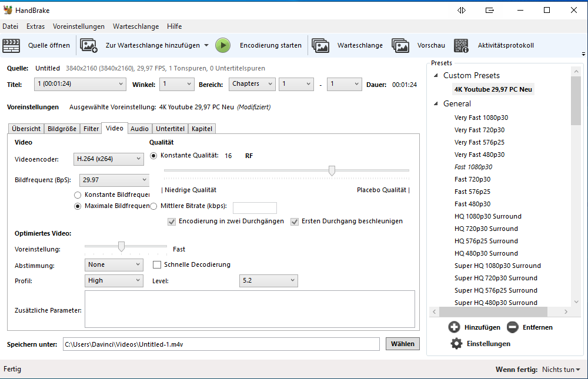Screen dimensions: 588x379
Task: Click the Encodierung starten label
Action: 270,45
